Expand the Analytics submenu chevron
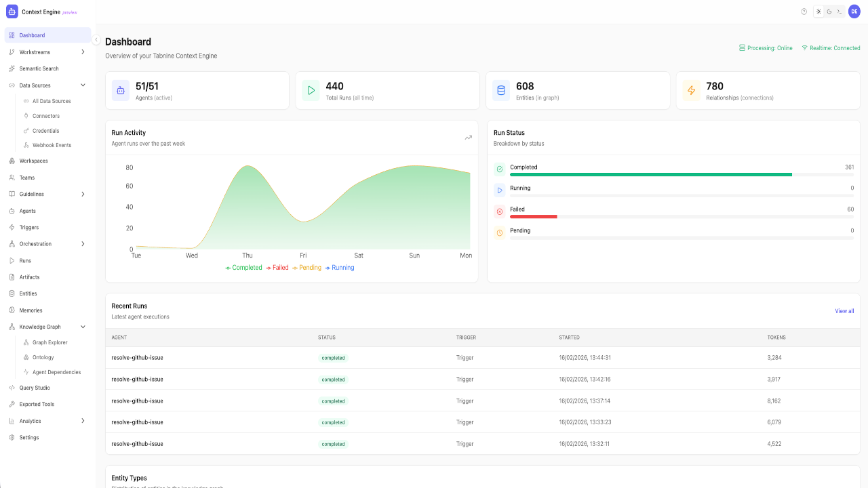 pos(83,421)
